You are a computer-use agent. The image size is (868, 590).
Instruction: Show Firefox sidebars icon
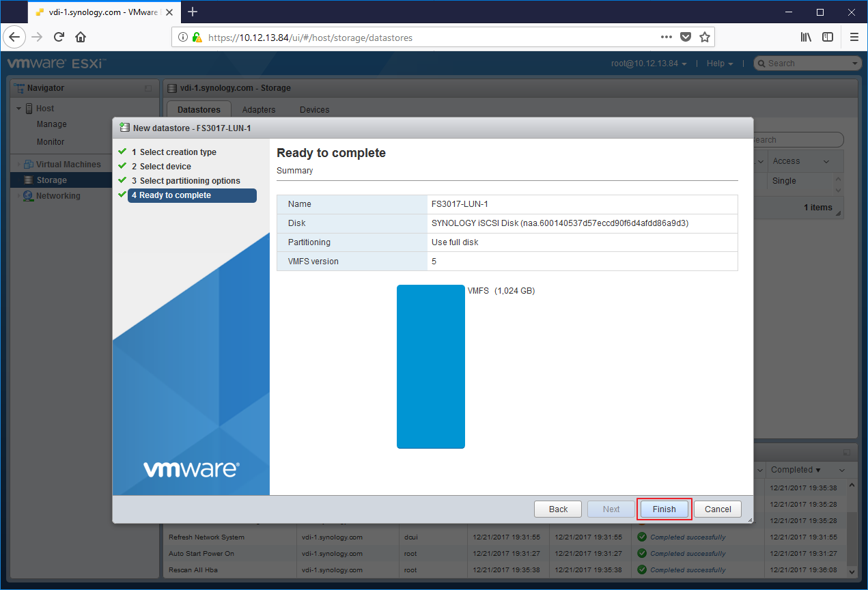click(x=828, y=37)
